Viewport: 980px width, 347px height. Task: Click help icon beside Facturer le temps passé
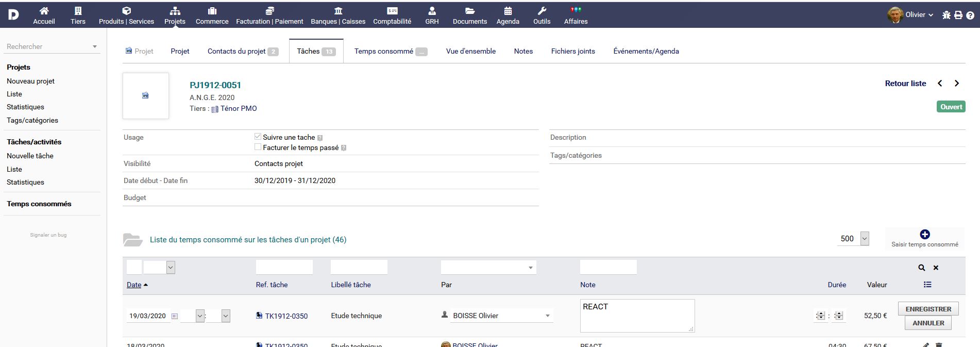(344, 148)
